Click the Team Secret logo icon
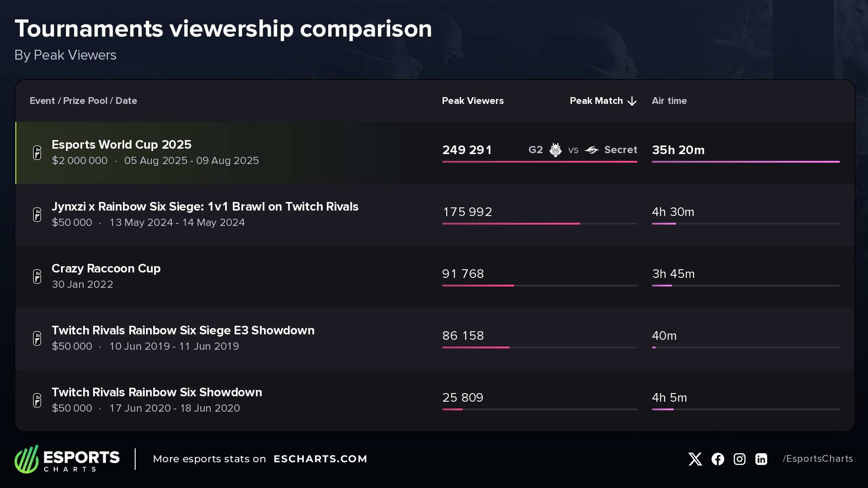The image size is (868, 488). pyautogui.click(x=591, y=150)
